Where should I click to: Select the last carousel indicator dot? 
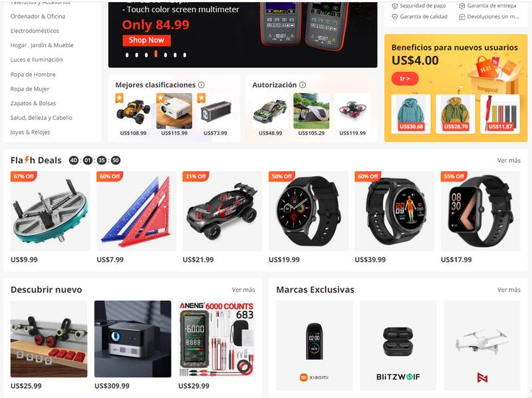(x=185, y=55)
